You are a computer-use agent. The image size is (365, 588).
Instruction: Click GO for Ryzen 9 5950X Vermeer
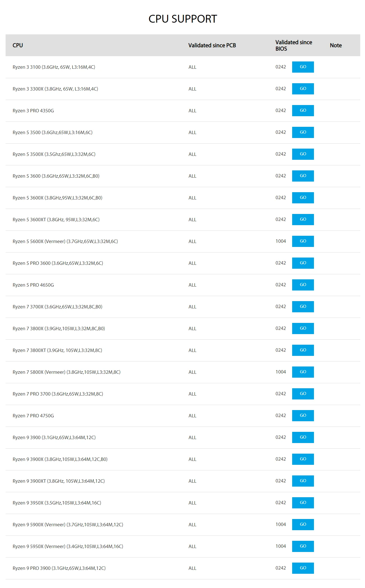(x=303, y=546)
